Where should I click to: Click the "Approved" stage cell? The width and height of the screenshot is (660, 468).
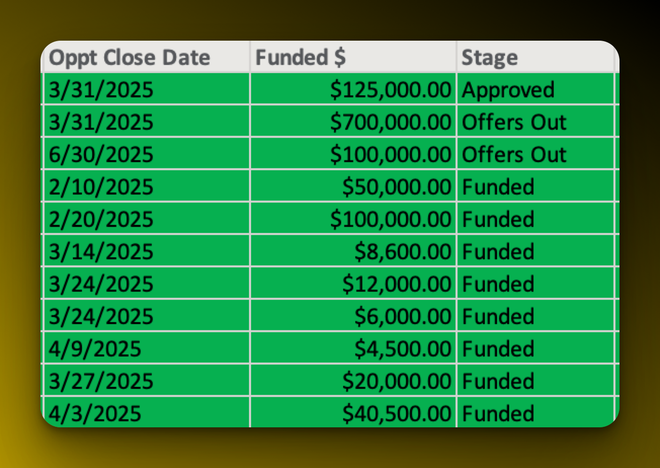coord(508,90)
